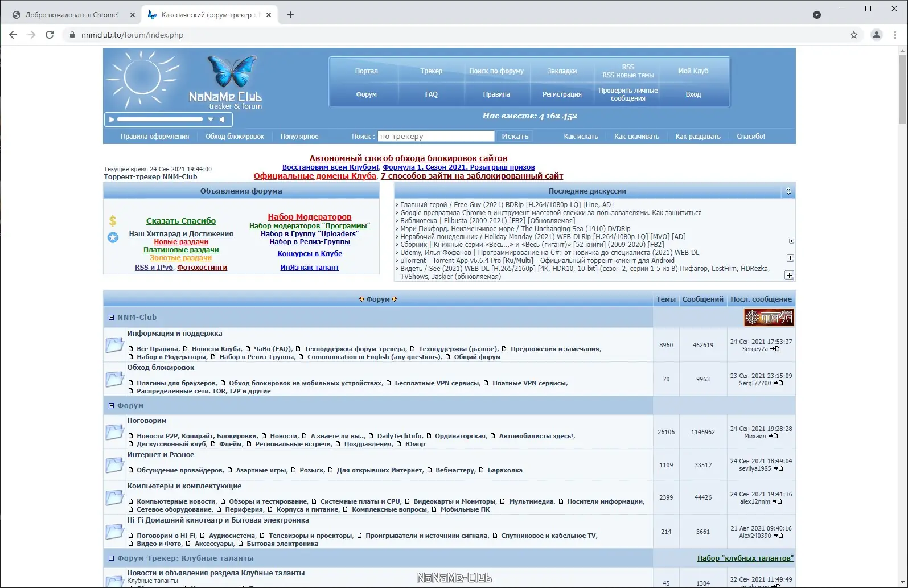Image resolution: width=908 pixels, height=588 pixels.
Task: Open the Все Правила subforum link
Action: (x=158, y=349)
